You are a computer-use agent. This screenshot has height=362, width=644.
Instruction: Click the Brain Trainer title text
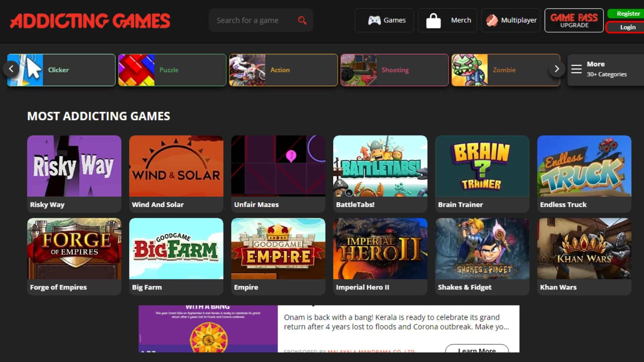coord(460,205)
